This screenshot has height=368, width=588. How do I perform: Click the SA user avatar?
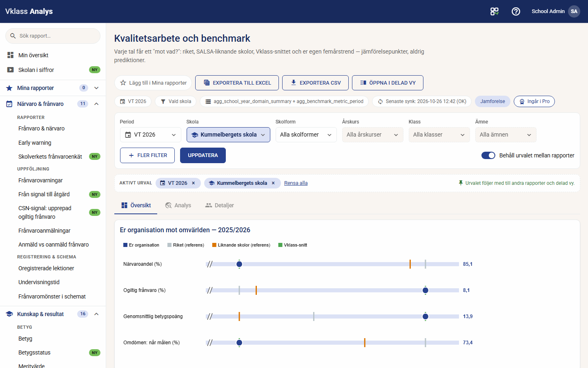coord(574,11)
